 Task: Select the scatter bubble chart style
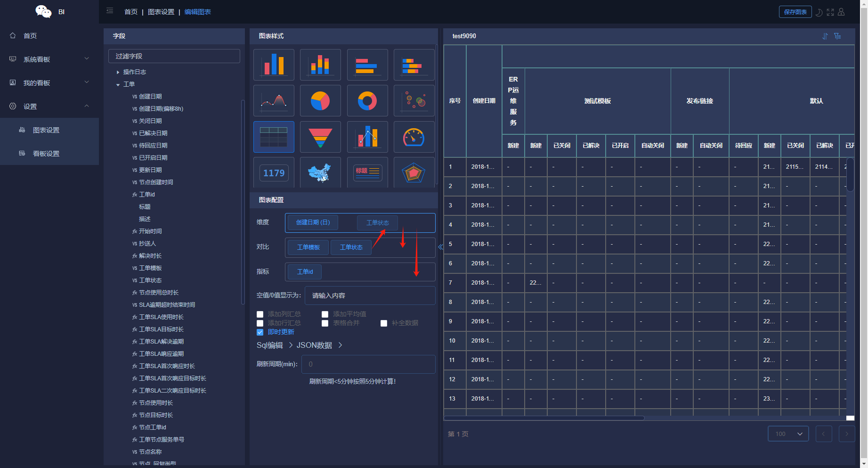tap(414, 101)
